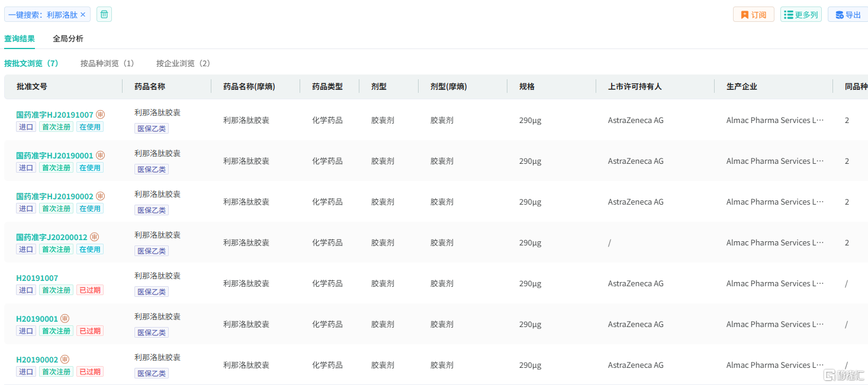Screen dimensions: 868x385
Task: Switch to the 查询结果 tab
Action: click(x=20, y=38)
